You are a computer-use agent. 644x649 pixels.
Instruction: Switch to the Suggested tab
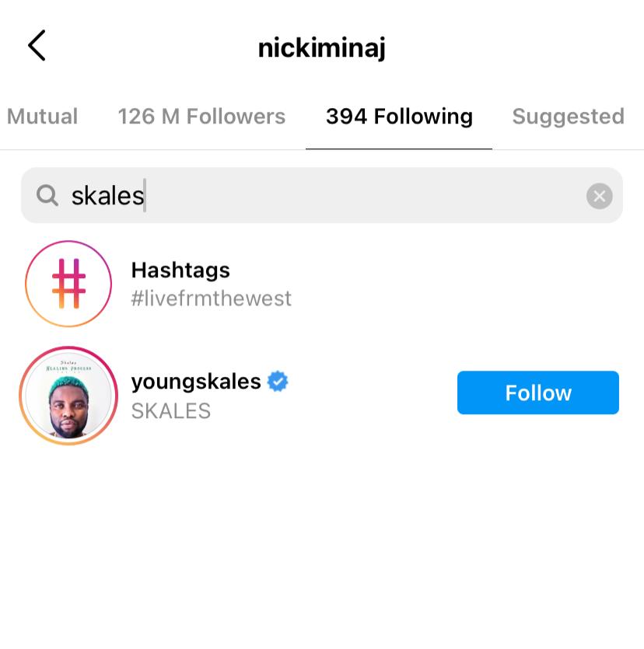pyautogui.click(x=568, y=117)
